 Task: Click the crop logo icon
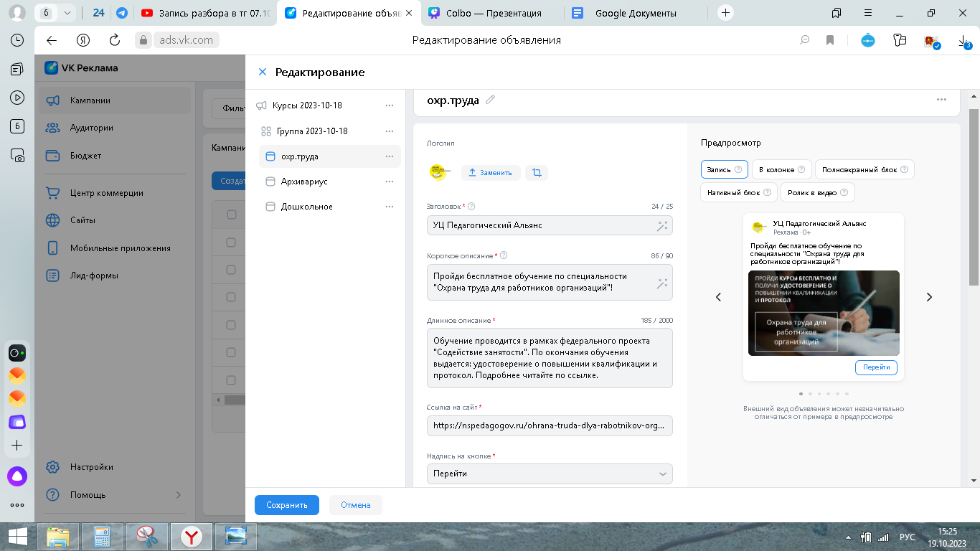click(x=537, y=172)
